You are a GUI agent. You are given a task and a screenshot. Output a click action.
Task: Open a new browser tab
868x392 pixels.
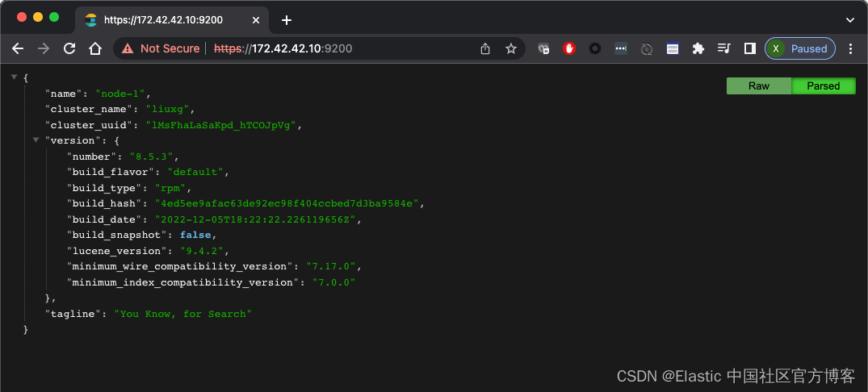287,19
